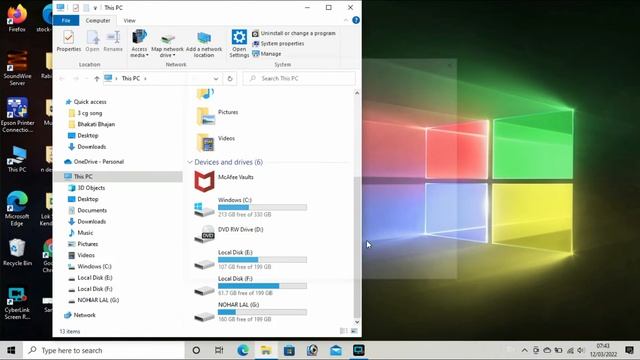Select SoundWire Server desktop icon
This screenshot has height=360, width=640.
coord(17,68)
